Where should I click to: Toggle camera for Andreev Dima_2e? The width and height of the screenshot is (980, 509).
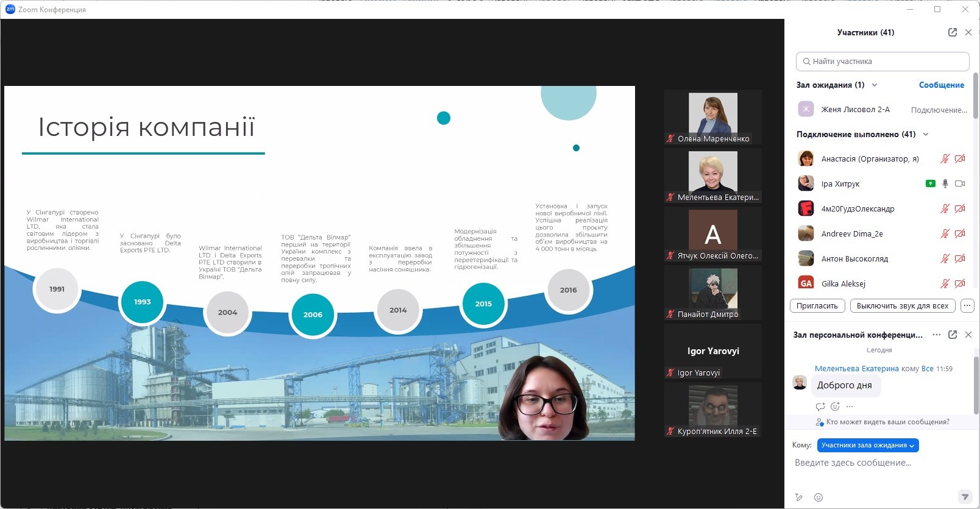pos(960,233)
